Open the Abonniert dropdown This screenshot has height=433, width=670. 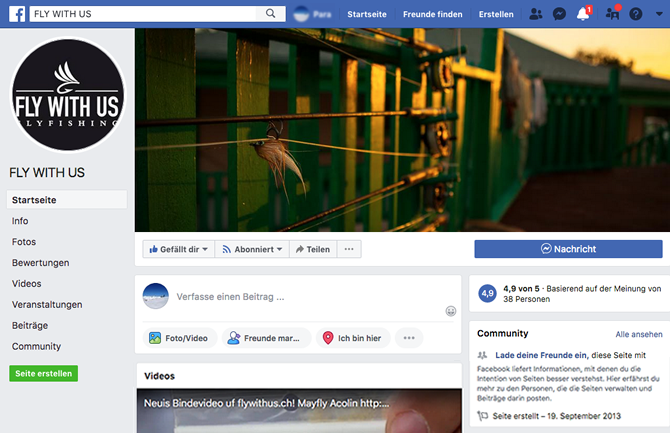[252, 249]
